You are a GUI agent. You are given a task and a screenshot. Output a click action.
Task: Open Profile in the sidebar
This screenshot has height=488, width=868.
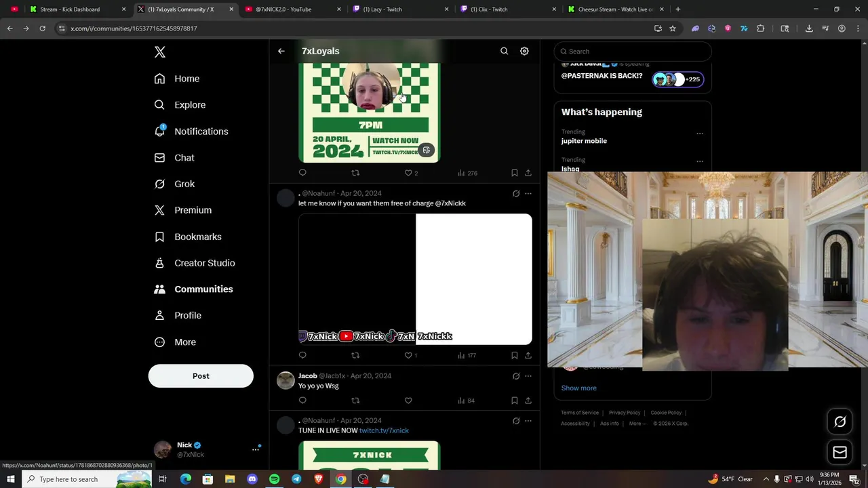178,315
